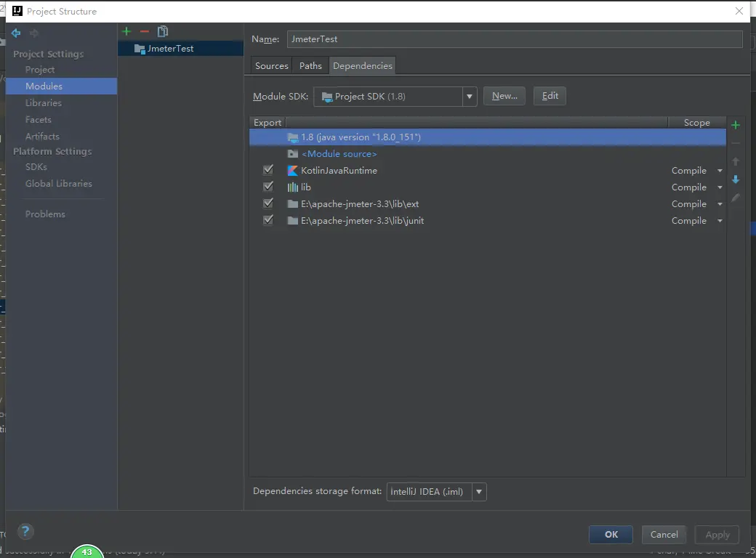Remove module with red minus icon
756x558 pixels.
pyautogui.click(x=144, y=31)
